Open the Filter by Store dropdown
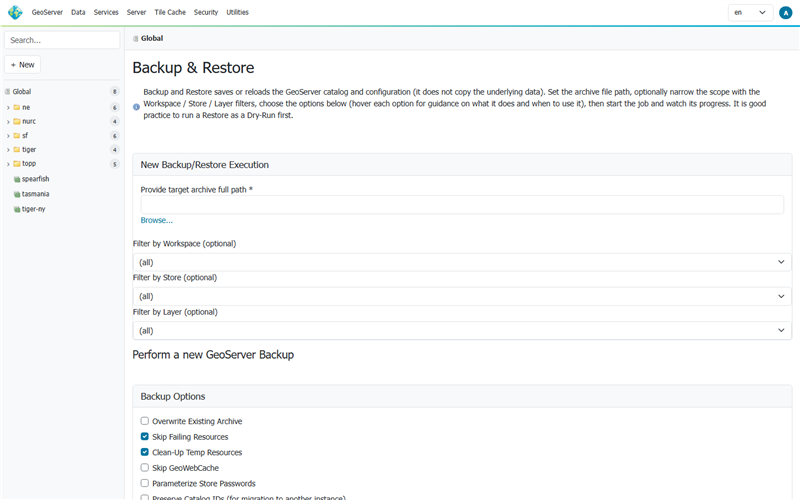Image resolution: width=800 pixels, height=500 pixels. point(462,296)
